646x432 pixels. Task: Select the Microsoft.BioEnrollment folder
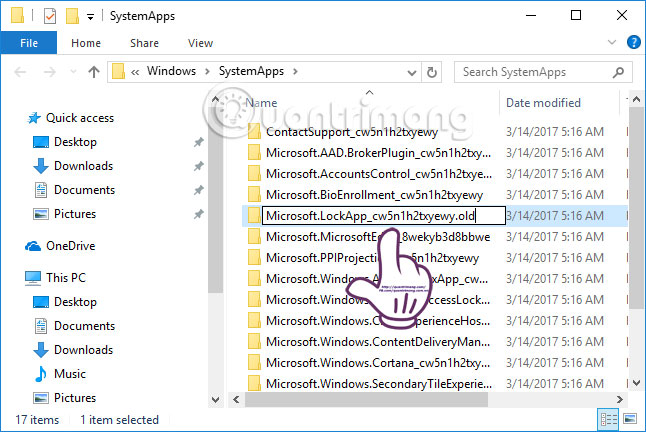pyautogui.click(x=374, y=195)
